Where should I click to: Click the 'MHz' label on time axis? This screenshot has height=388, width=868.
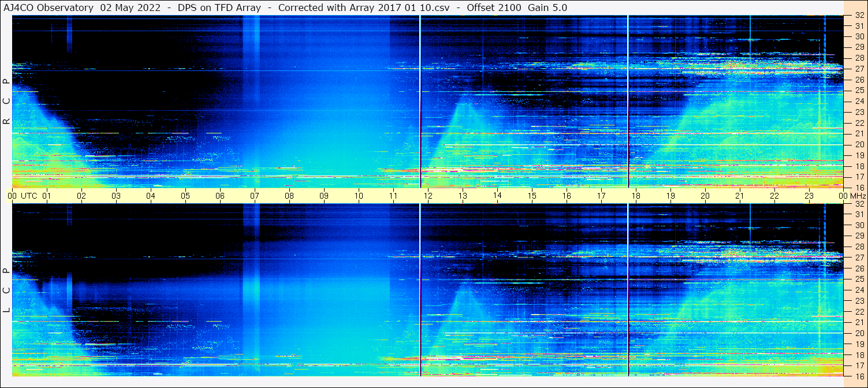(858, 196)
